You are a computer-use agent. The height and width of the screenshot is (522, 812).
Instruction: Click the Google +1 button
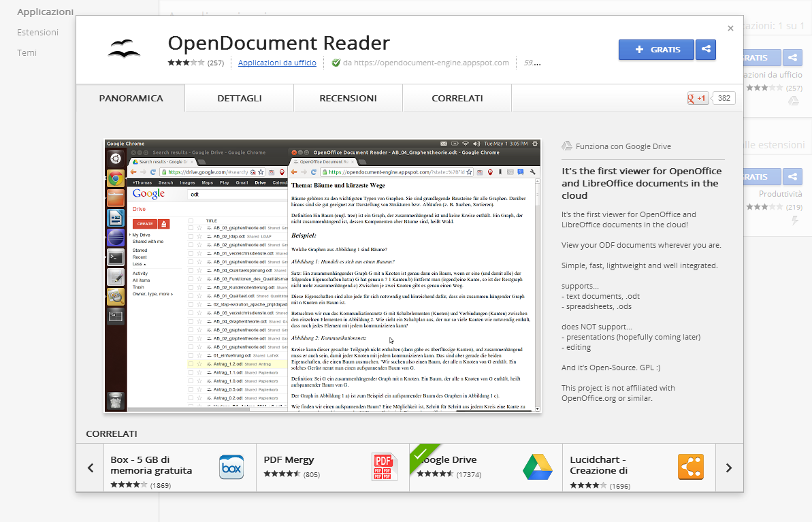click(698, 98)
